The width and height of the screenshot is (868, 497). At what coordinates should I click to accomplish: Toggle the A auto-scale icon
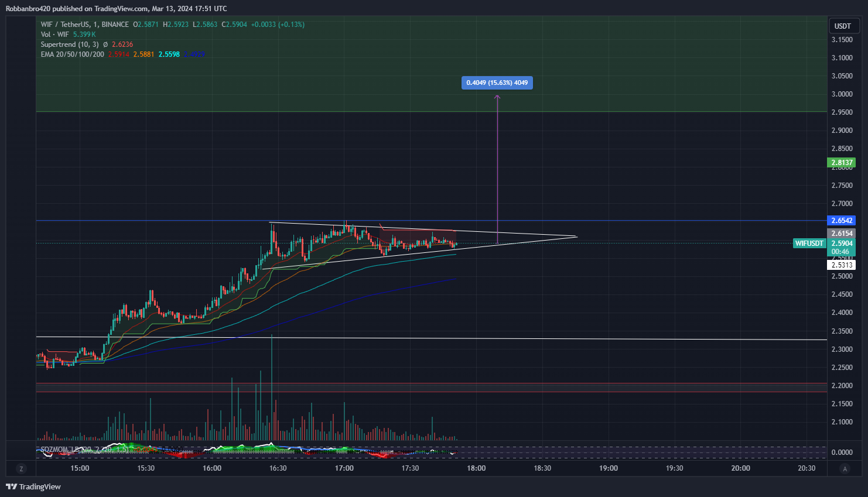click(x=844, y=468)
